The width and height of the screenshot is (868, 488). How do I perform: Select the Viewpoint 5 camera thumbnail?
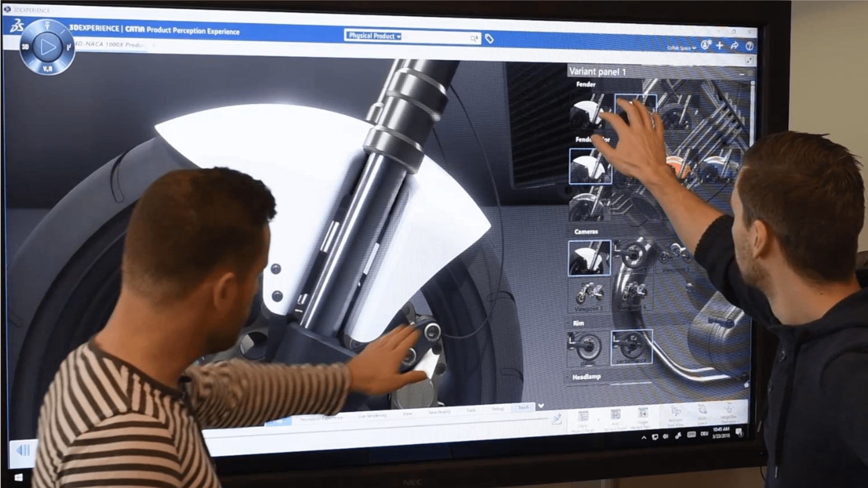point(589,296)
